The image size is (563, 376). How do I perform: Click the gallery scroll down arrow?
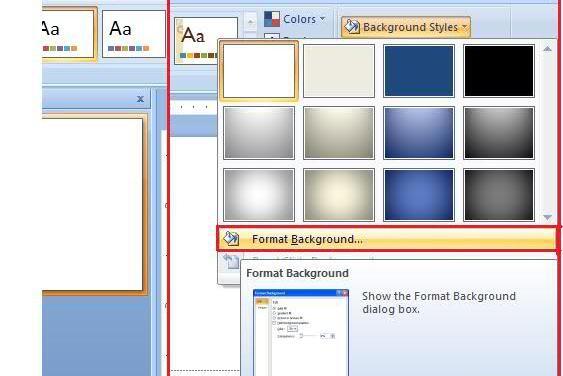(547, 217)
